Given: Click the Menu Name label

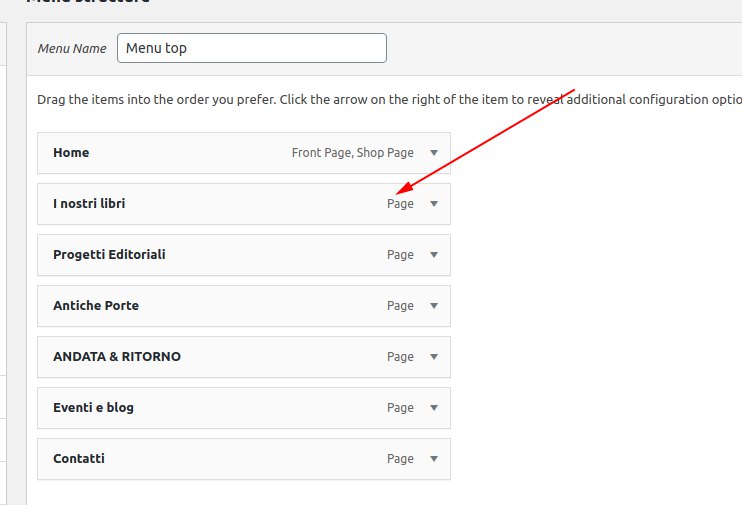Looking at the screenshot, I should pyautogui.click(x=72, y=48).
